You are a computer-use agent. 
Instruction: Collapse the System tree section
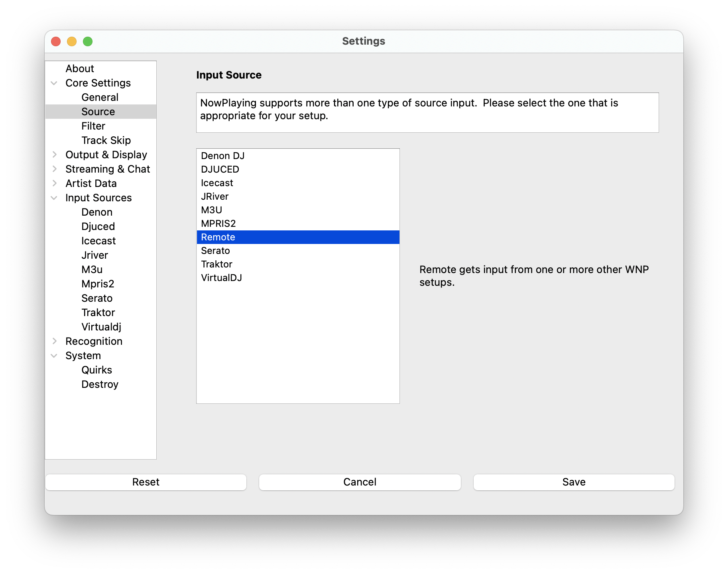54,356
